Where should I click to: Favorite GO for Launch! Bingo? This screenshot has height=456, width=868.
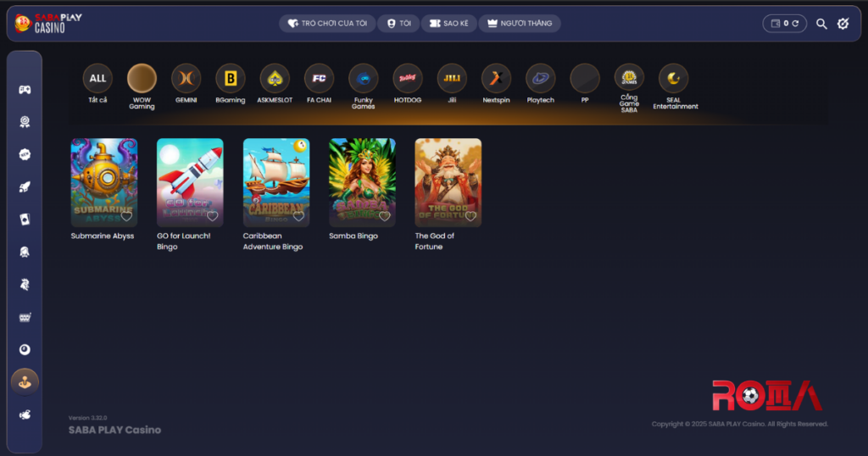coord(213,216)
